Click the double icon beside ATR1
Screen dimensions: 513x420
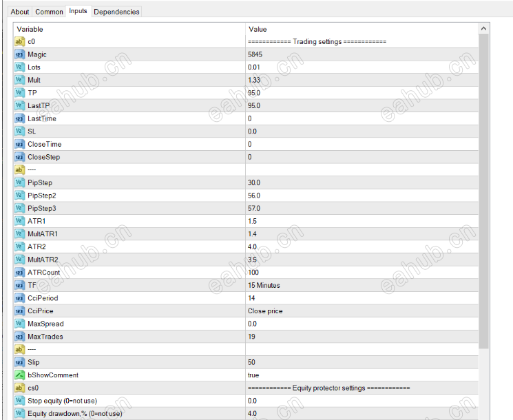(x=19, y=221)
